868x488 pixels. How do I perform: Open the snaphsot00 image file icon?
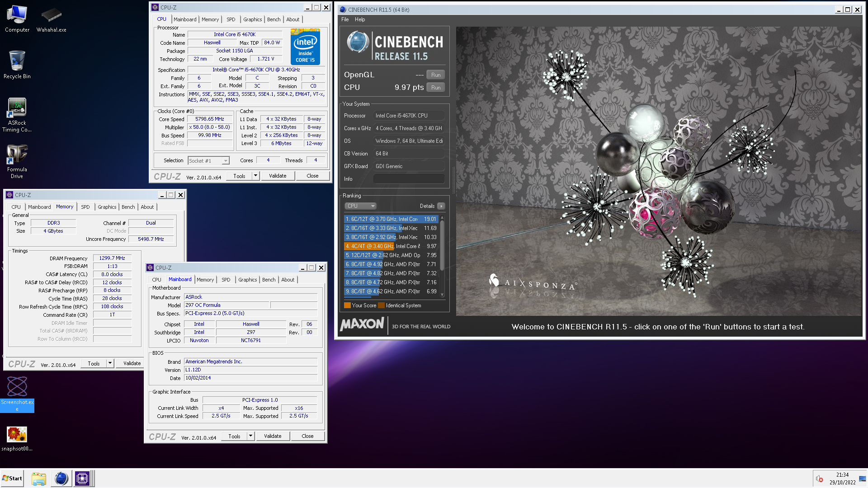tap(17, 438)
